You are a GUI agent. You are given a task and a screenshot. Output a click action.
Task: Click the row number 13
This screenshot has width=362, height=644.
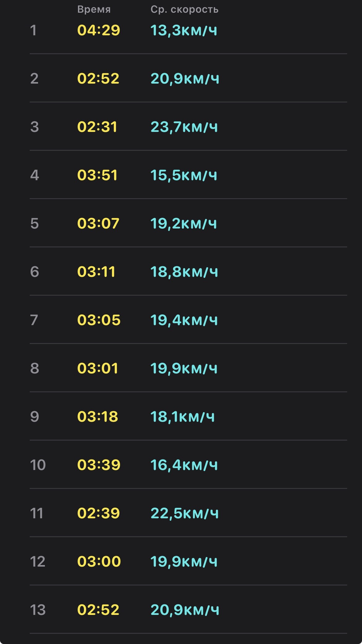click(38, 610)
